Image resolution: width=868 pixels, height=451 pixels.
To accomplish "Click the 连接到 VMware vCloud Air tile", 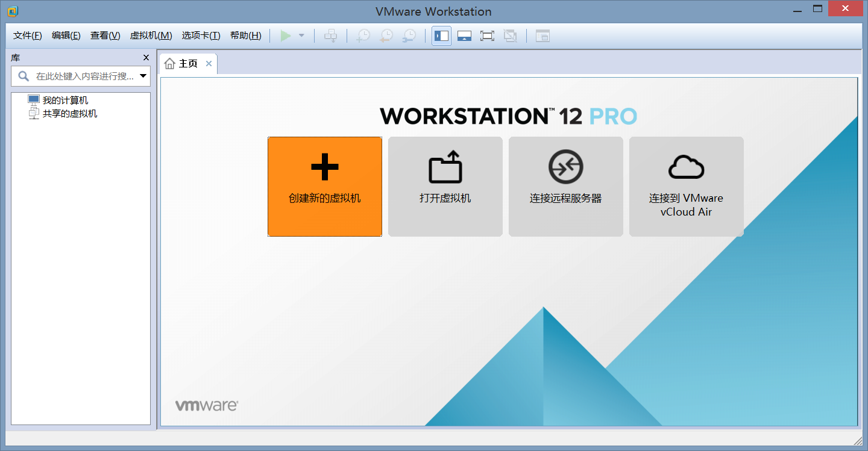I will [x=687, y=187].
